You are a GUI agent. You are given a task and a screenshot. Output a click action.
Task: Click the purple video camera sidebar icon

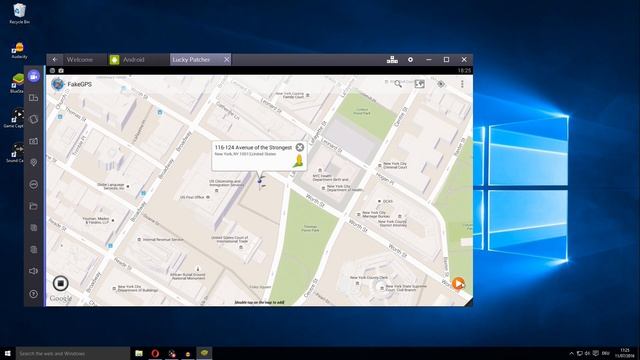coord(34,76)
